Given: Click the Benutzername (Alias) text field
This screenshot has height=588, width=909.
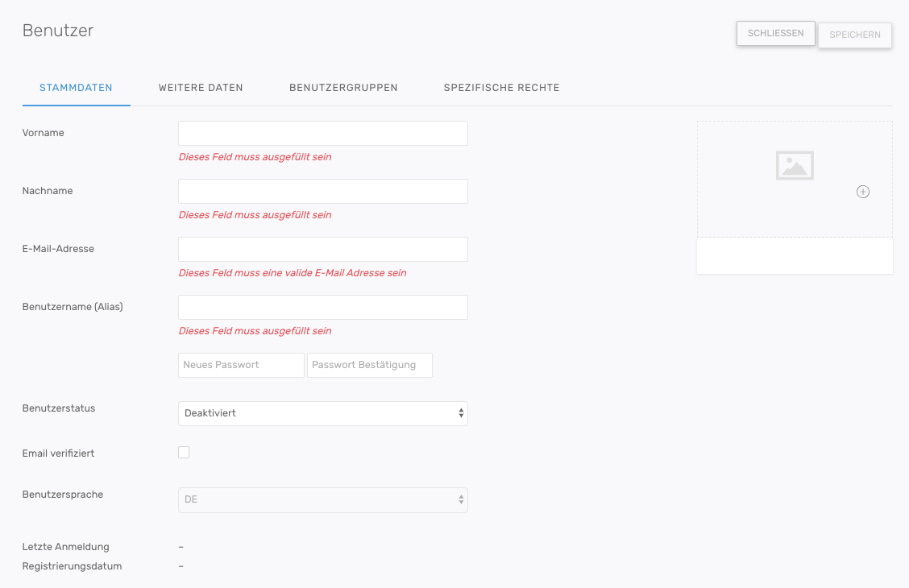Looking at the screenshot, I should coord(322,308).
